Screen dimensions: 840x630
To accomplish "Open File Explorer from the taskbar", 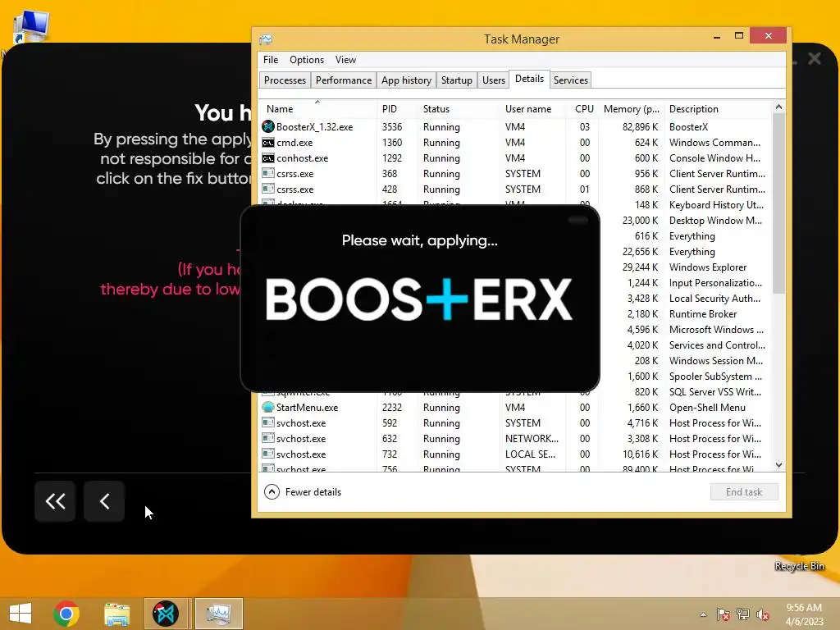I will click(x=116, y=614).
